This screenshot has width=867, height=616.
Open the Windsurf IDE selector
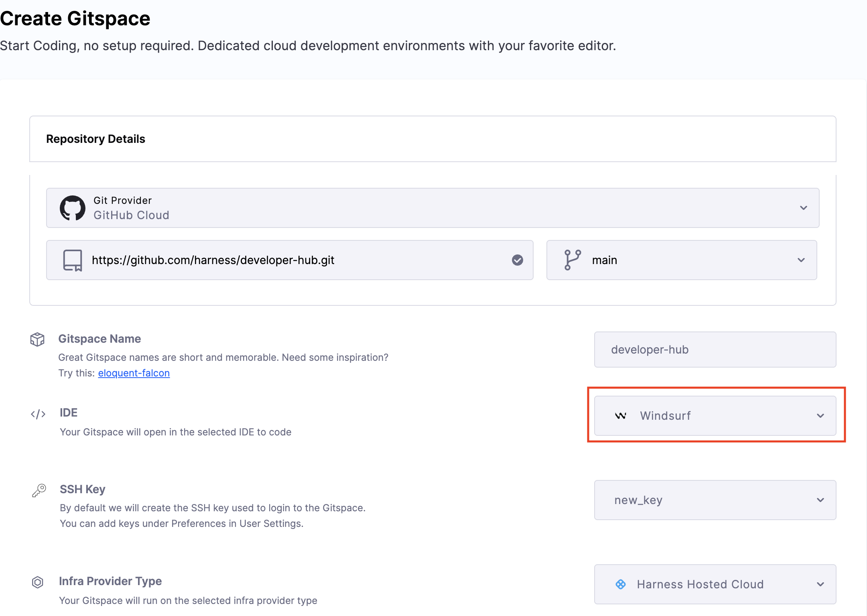pos(715,416)
